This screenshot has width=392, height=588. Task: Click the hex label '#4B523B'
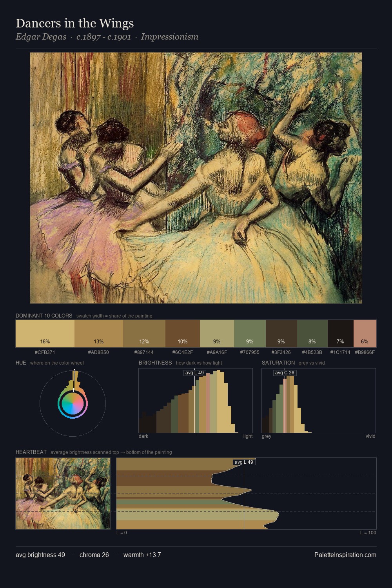click(x=312, y=352)
